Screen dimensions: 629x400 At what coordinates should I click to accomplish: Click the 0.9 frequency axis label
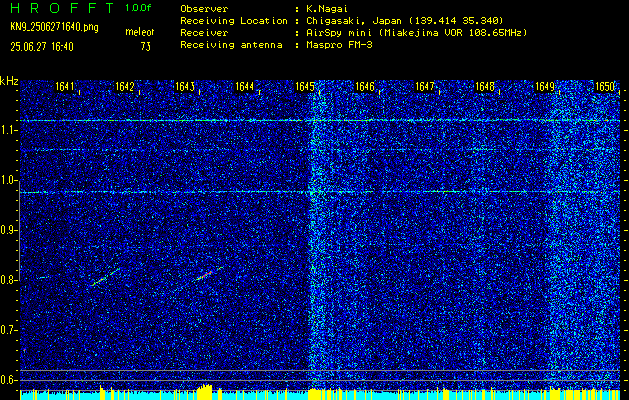(8, 230)
